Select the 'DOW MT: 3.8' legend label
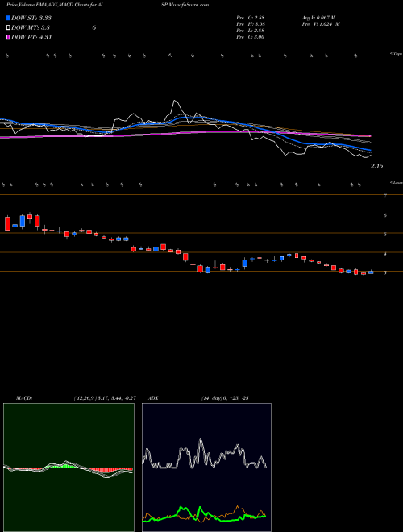 pyautogui.click(x=31, y=28)
